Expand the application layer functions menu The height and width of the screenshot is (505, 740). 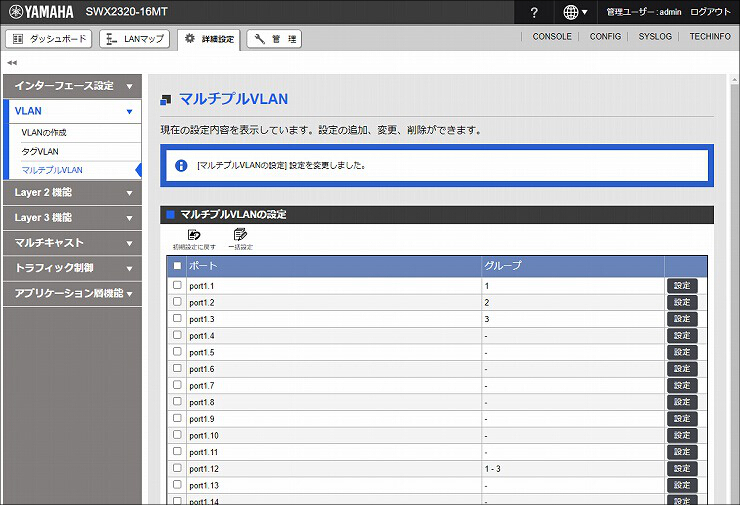pyautogui.click(x=72, y=294)
